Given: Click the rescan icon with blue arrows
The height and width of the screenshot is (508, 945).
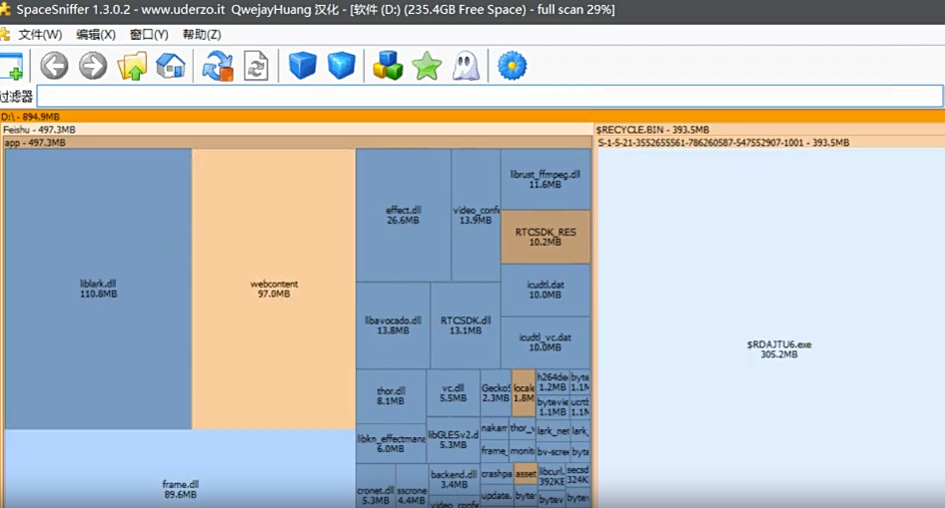Looking at the screenshot, I should tap(217, 66).
